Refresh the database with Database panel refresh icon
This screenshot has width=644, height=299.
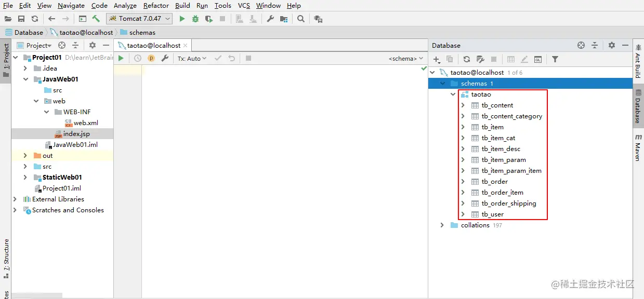tap(467, 59)
